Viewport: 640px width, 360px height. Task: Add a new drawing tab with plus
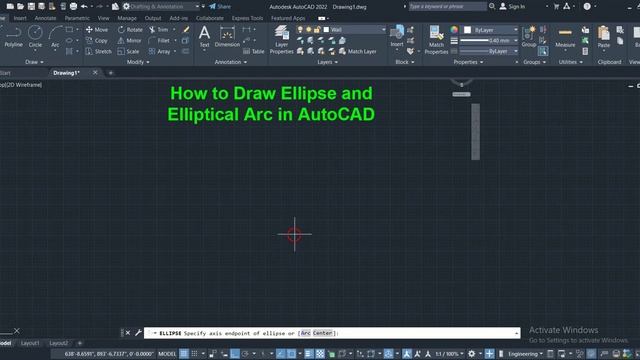coord(111,73)
